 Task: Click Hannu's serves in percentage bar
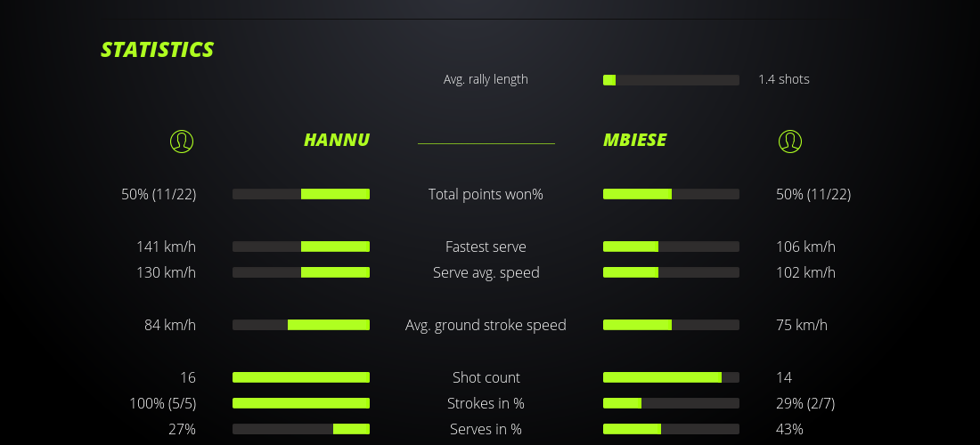(x=301, y=429)
